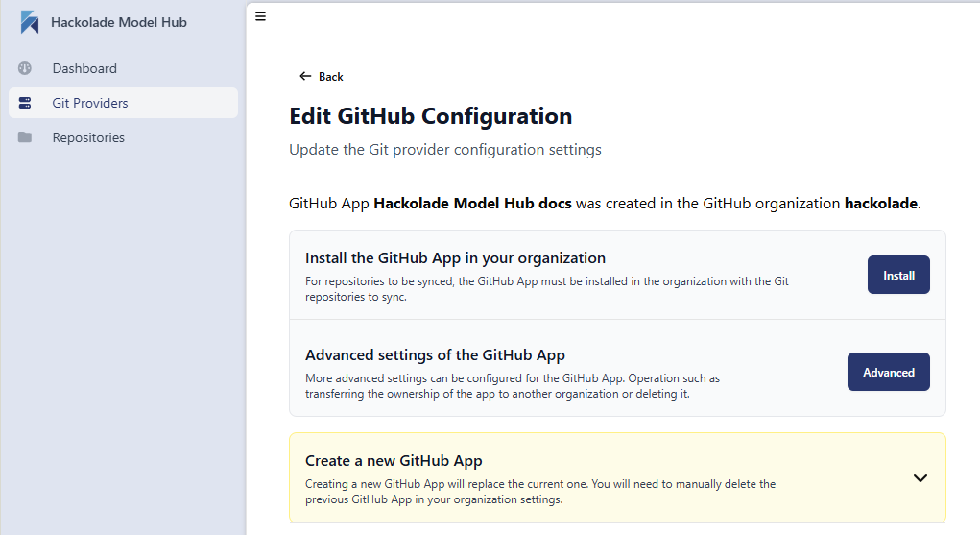The image size is (980, 535).
Task: Click the 'Creating a new GitHub App will replace' text
Action: [x=540, y=492]
